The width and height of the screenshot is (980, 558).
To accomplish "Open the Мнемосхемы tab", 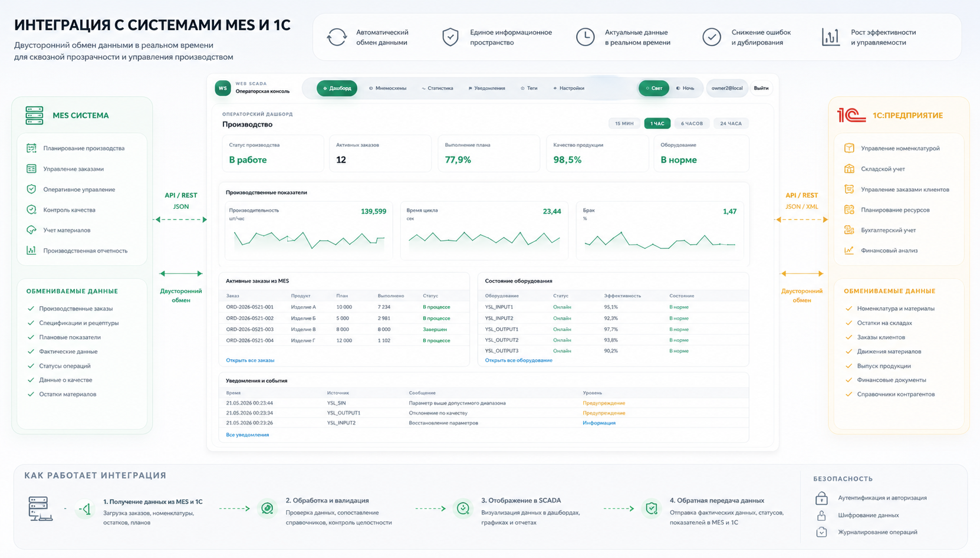I will (388, 88).
